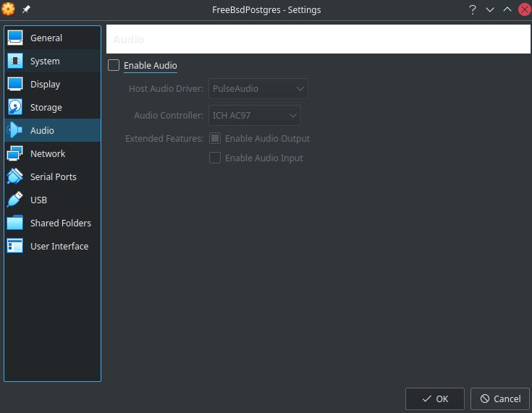Image resolution: width=532 pixels, height=413 pixels.
Task: Toggle the Enable Audio Output checkbox
Action: click(215, 138)
